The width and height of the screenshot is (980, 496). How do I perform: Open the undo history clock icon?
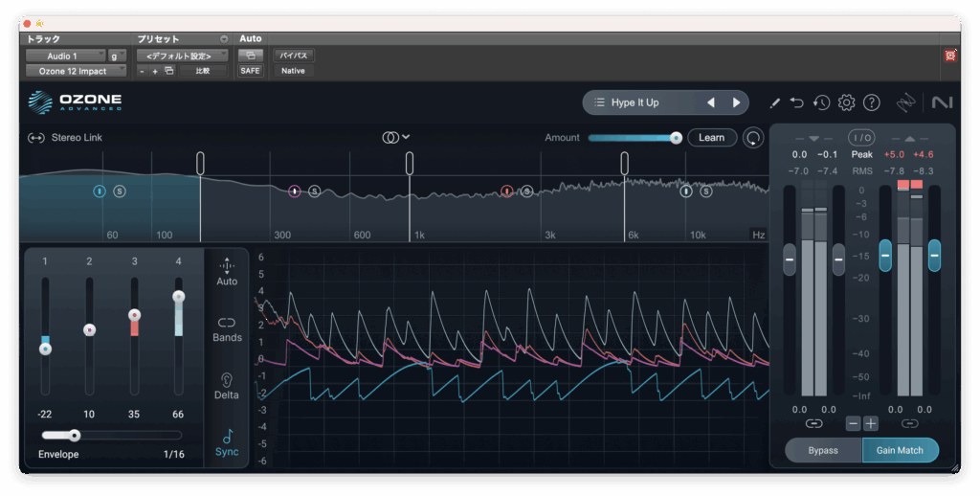tap(821, 102)
